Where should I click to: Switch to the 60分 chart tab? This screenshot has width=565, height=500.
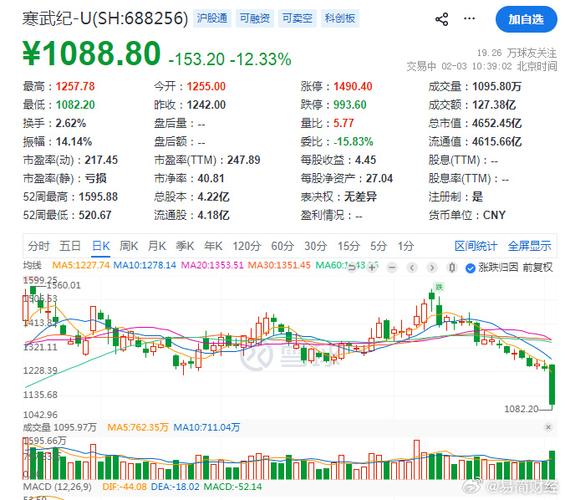click(282, 246)
